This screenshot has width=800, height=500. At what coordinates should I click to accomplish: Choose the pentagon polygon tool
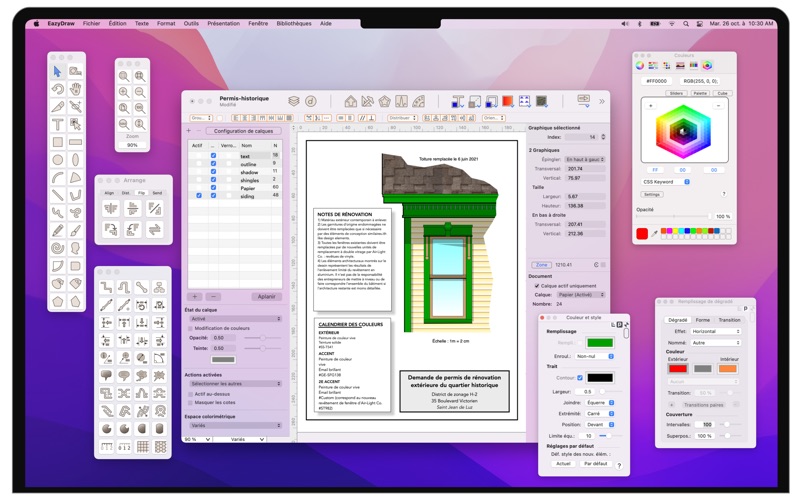(58, 301)
